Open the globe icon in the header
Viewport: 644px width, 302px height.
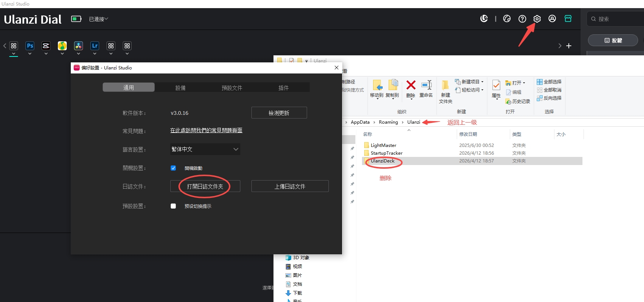pyautogui.click(x=507, y=18)
